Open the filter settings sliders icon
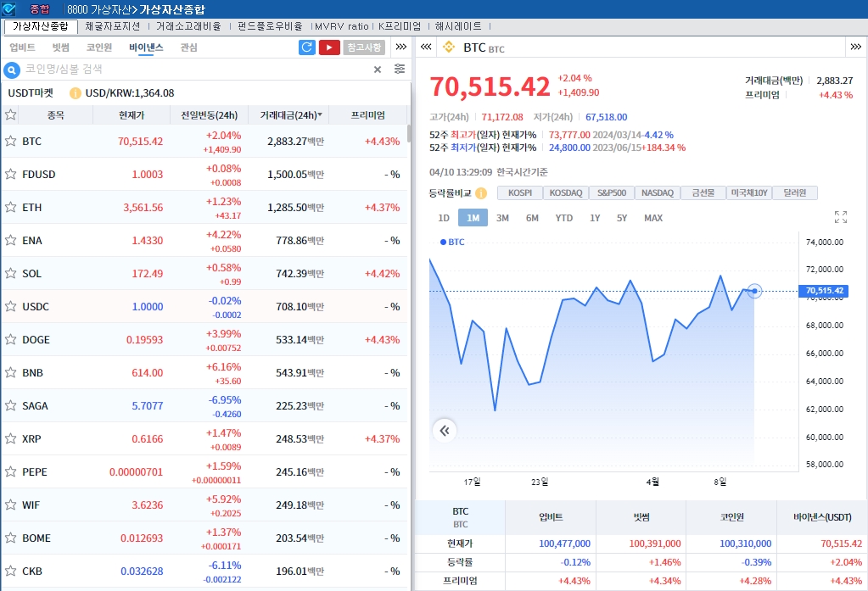Image resolution: width=868 pixels, height=591 pixels. point(400,69)
